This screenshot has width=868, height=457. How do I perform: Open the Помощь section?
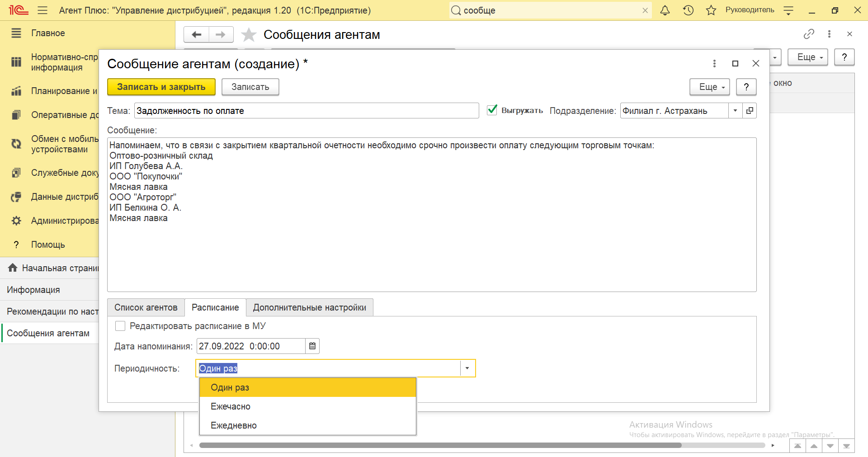coord(48,245)
